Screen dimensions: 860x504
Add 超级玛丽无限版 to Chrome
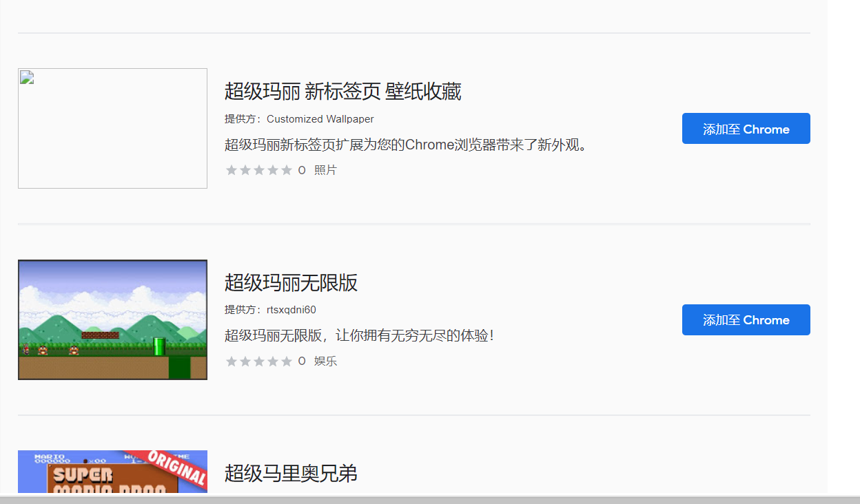(x=746, y=320)
